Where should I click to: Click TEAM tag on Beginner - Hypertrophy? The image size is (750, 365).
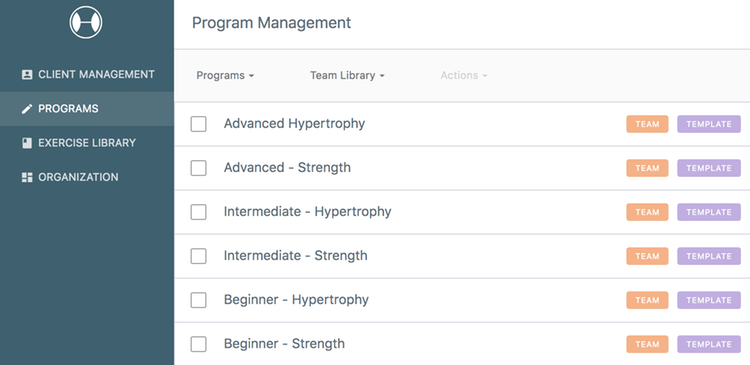pos(647,300)
